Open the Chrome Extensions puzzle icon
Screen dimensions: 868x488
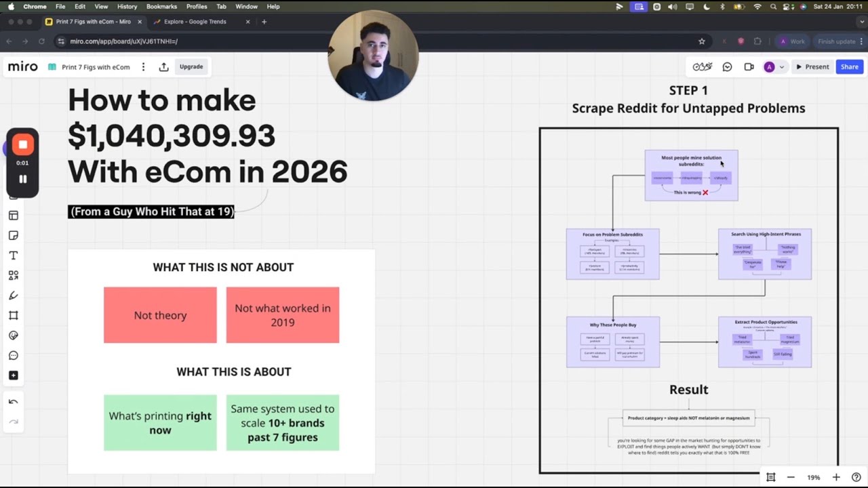pos(757,41)
